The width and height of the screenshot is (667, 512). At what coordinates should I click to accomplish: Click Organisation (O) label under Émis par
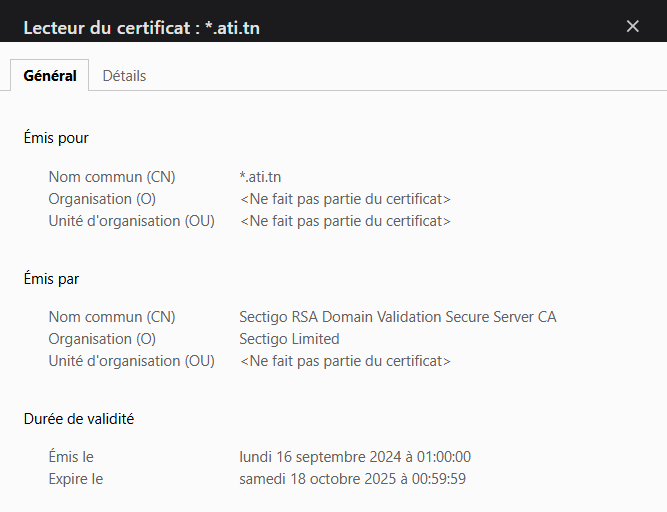point(102,339)
